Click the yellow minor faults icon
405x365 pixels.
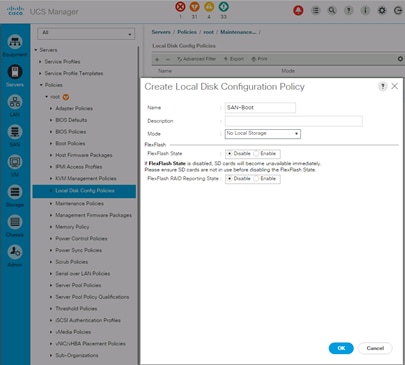coord(209,7)
